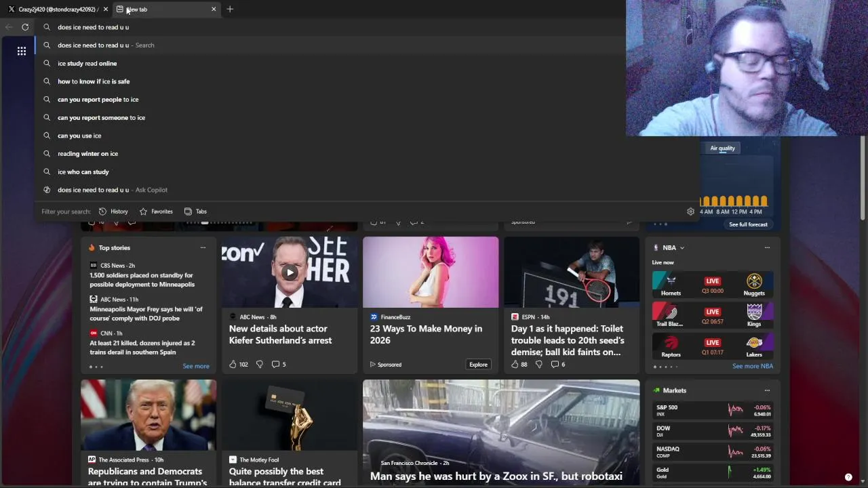The image size is (868, 488).
Task: Choose the Ask Copilot suggestion
Action: [x=366, y=190]
